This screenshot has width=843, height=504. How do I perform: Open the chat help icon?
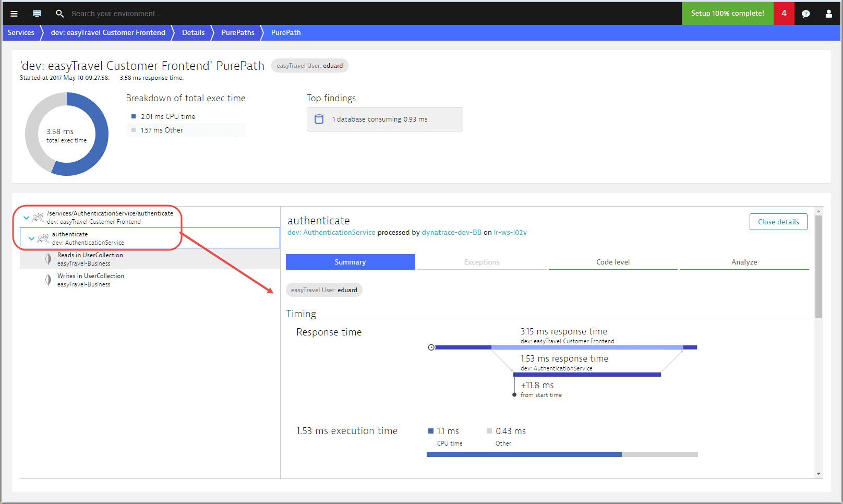click(x=806, y=14)
